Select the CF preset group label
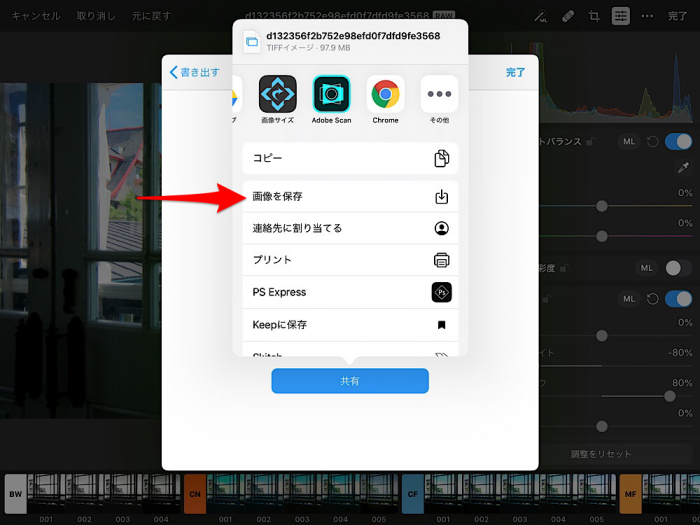 [413, 494]
